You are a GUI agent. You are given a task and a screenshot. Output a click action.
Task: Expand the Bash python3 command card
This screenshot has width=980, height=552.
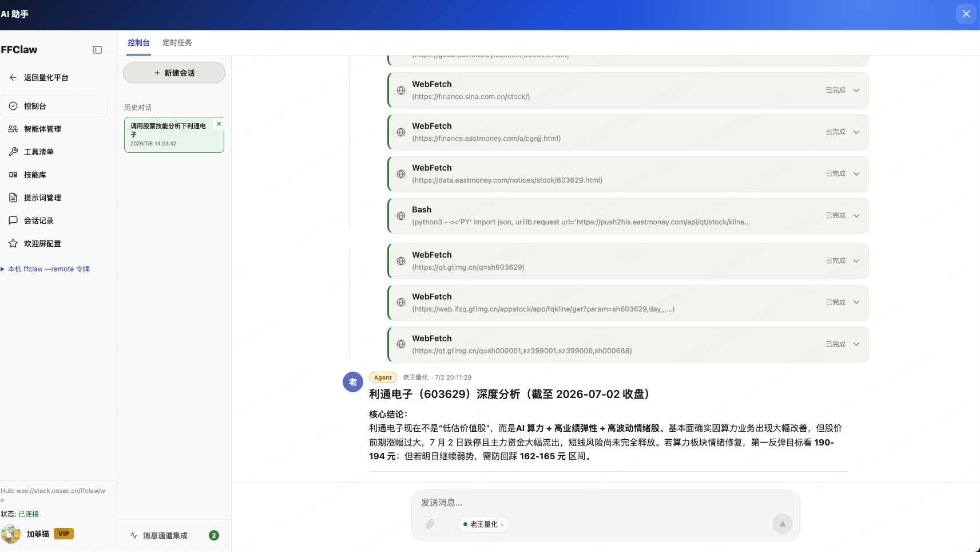coord(856,216)
